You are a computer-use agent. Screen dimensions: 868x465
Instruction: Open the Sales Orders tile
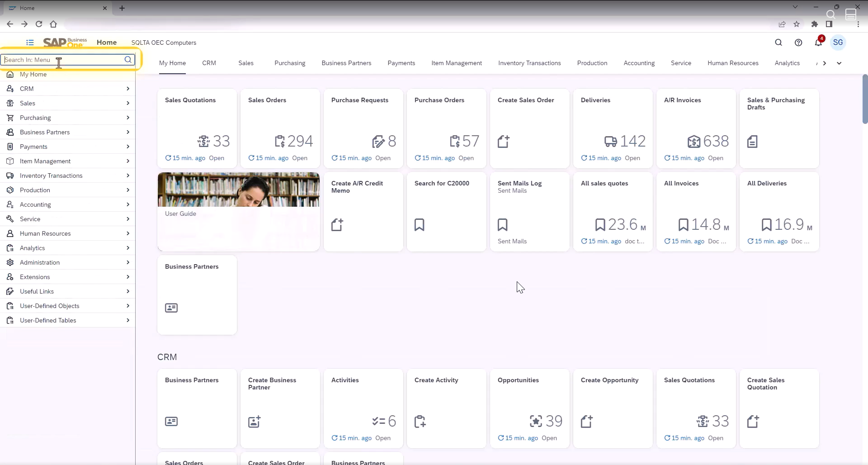[x=280, y=128]
